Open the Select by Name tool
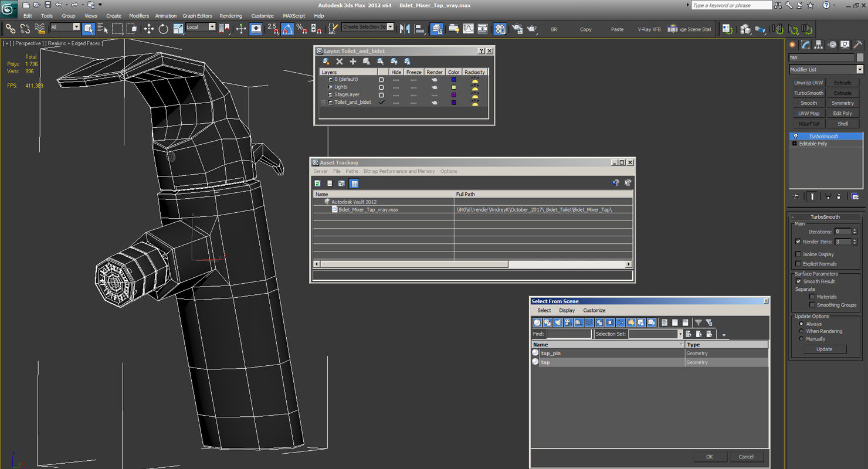 coord(103,28)
